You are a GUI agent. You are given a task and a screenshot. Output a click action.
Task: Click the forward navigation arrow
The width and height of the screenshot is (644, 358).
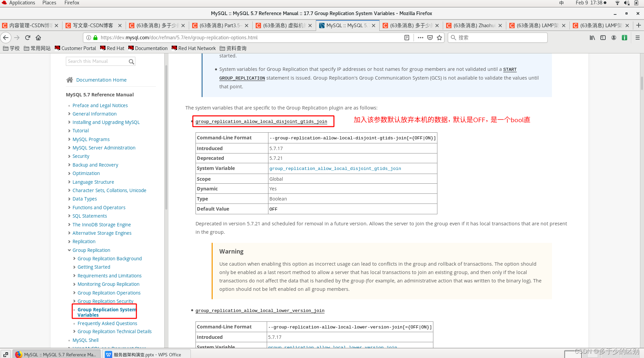click(17, 38)
